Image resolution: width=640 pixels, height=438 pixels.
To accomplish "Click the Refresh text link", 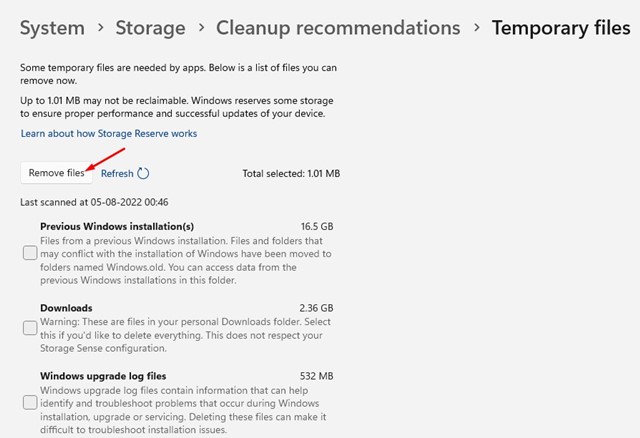I will click(x=117, y=173).
